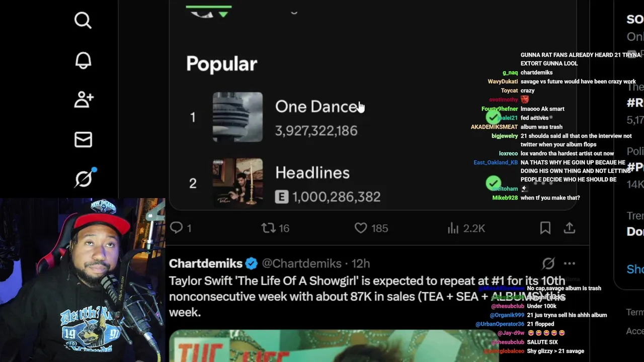
Task: Click the loxreco username in chat
Action: click(508, 153)
